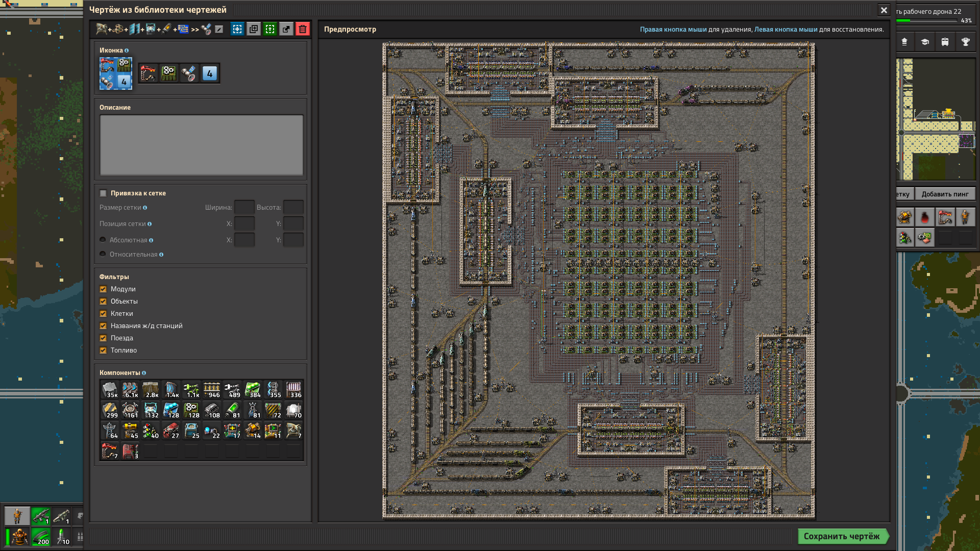980x551 pixels.
Task: Select the rocket part third icon slot
Action: point(189,73)
